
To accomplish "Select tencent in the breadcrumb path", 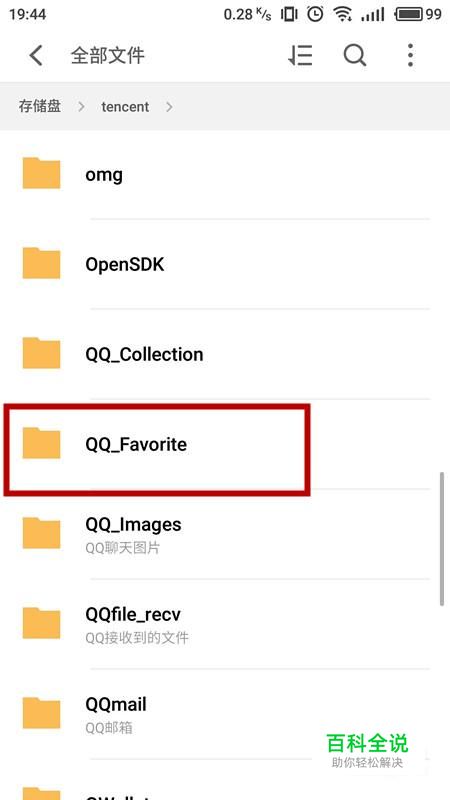I will tap(125, 107).
